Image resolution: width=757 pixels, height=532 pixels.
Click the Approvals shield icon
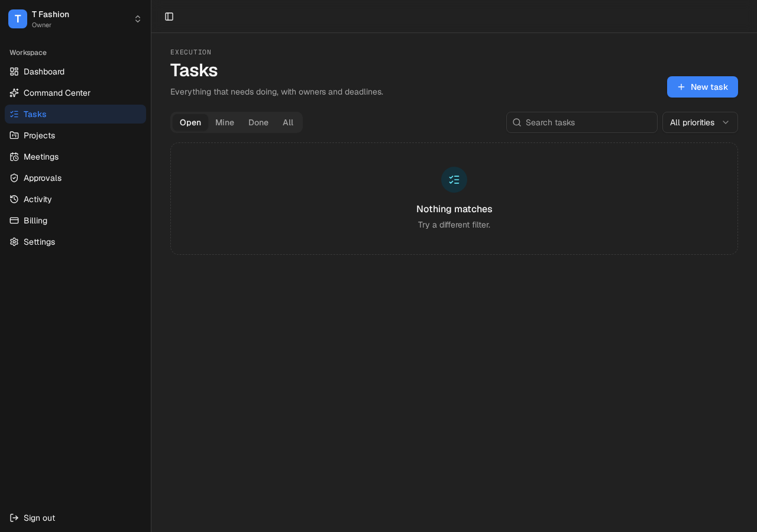click(14, 178)
